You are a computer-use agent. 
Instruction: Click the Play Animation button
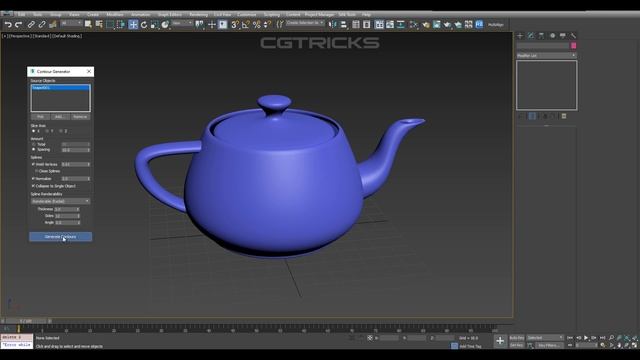point(586,338)
